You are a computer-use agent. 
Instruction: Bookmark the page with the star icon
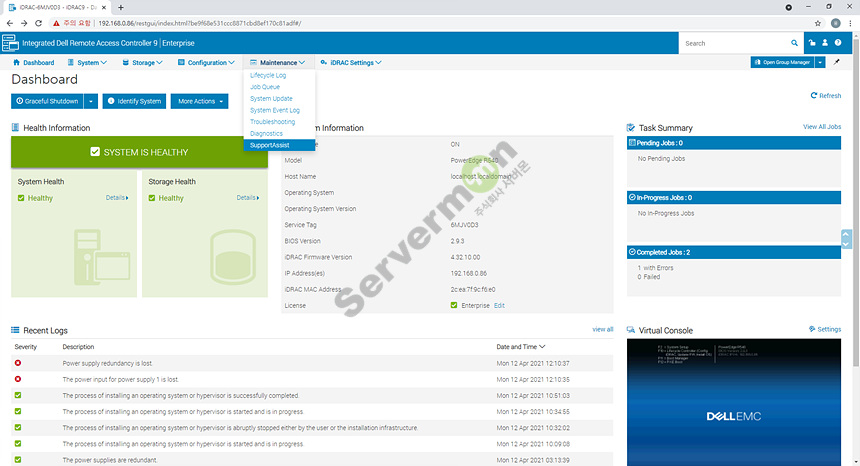tap(818, 23)
